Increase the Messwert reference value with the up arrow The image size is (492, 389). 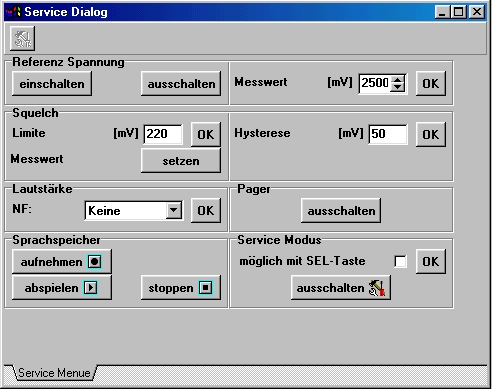coord(397,79)
